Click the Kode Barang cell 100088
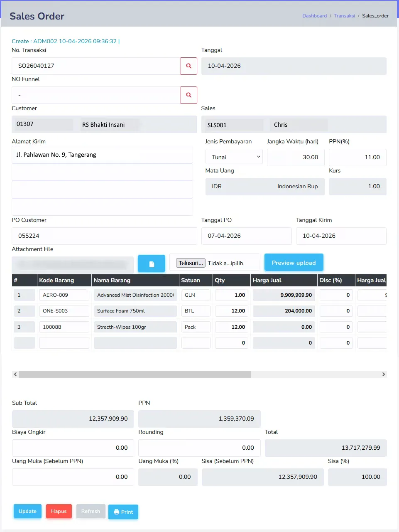 (64, 327)
